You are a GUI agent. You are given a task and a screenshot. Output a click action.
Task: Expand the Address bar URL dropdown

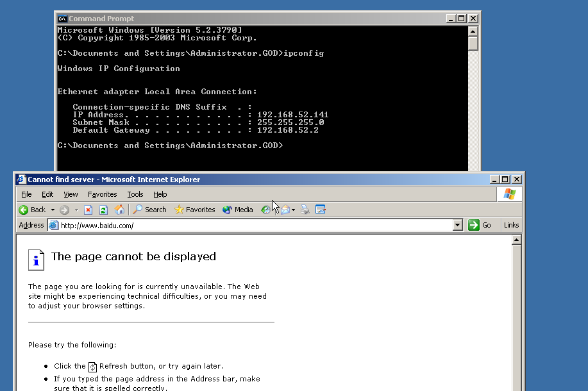457,225
